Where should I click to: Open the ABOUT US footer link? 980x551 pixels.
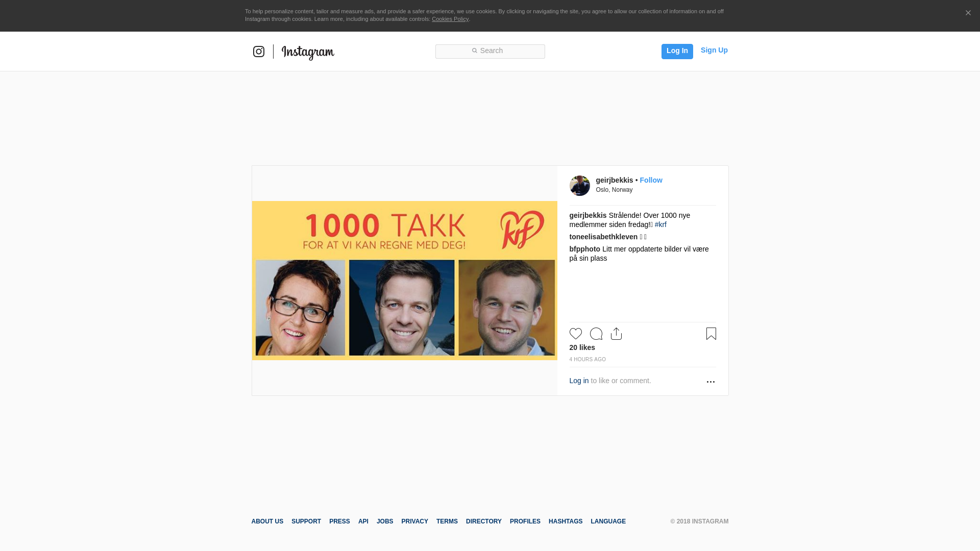pyautogui.click(x=267, y=521)
